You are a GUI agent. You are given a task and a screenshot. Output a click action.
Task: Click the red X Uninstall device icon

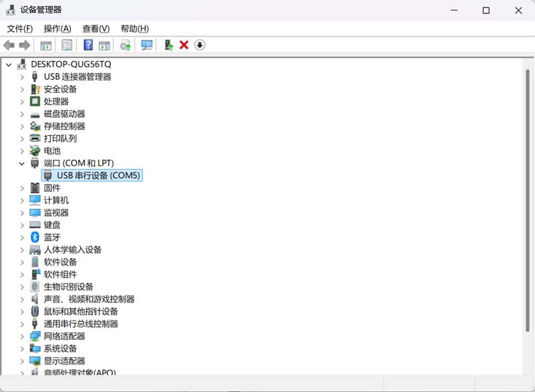pos(184,45)
